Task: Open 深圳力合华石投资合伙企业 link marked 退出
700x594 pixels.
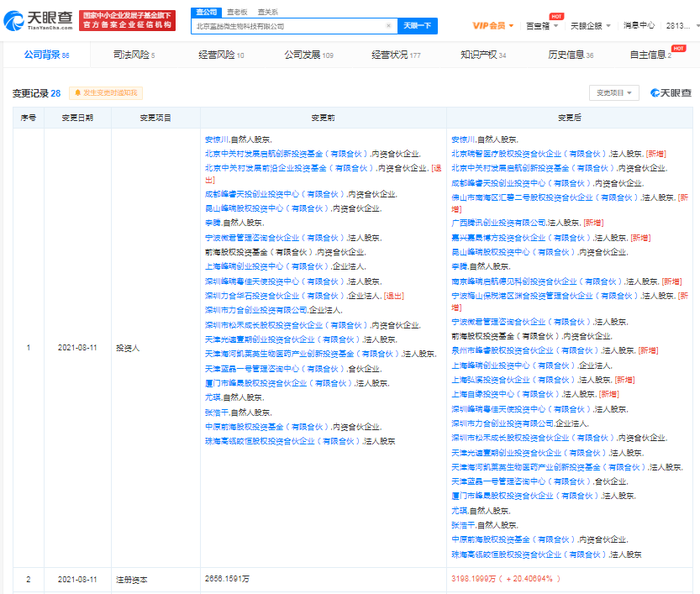Action: point(275,295)
